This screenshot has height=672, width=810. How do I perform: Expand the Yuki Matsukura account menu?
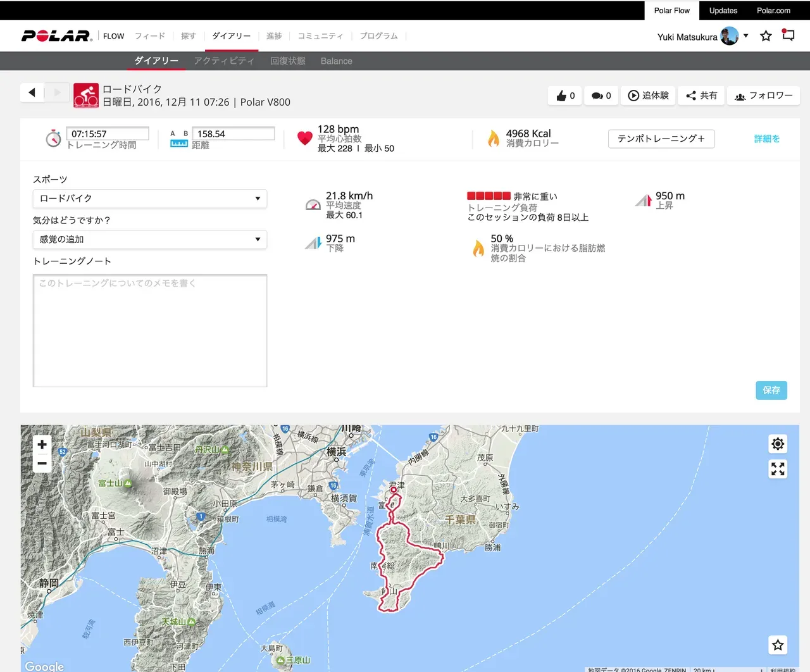point(745,36)
